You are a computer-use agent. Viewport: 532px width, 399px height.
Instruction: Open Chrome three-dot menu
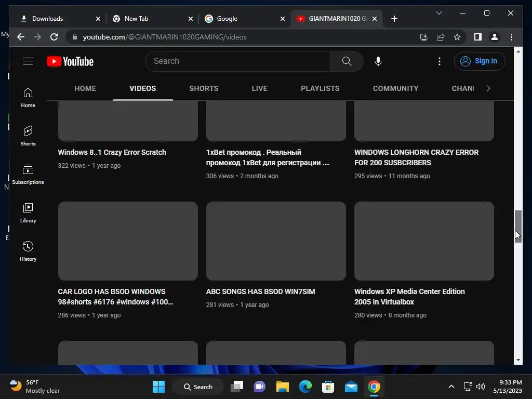(511, 37)
